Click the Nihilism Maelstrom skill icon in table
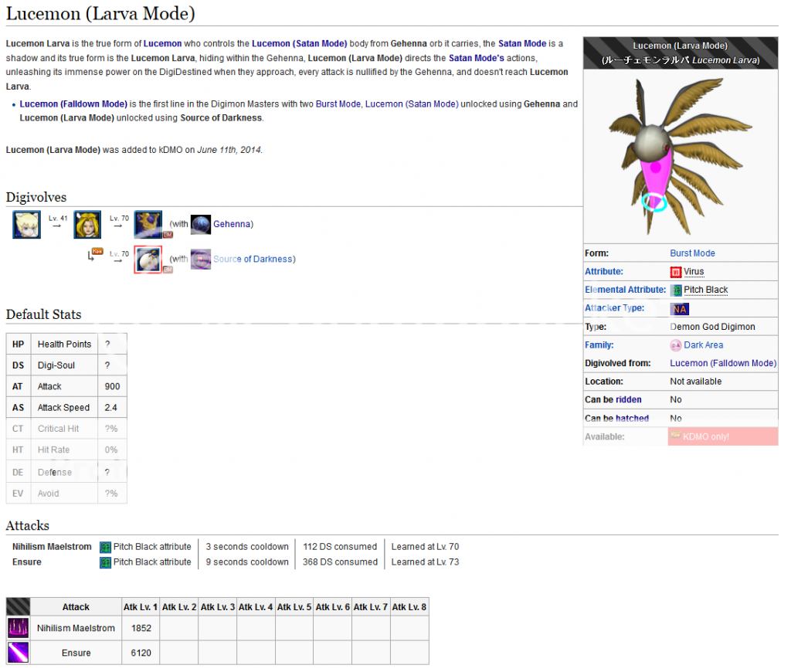This screenshot has width=791, height=672. click(x=18, y=628)
